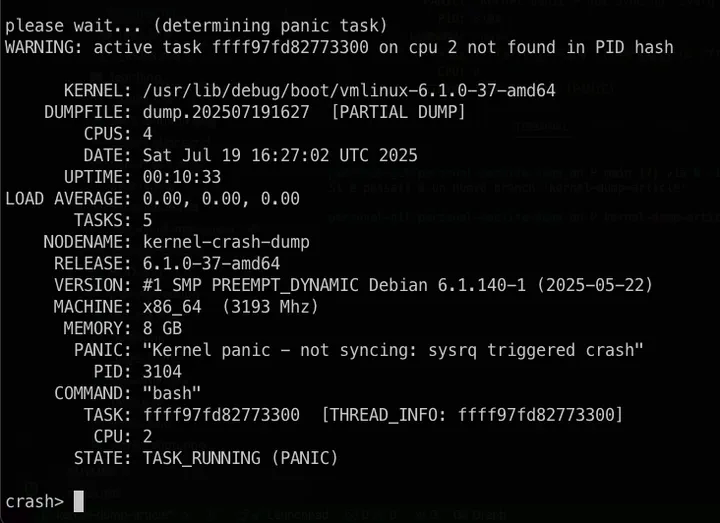This screenshot has height=523, width=720.
Task: Click the release value 6.1.0-37-amd64
Action: pyautogui.click(x=211, y=264)
